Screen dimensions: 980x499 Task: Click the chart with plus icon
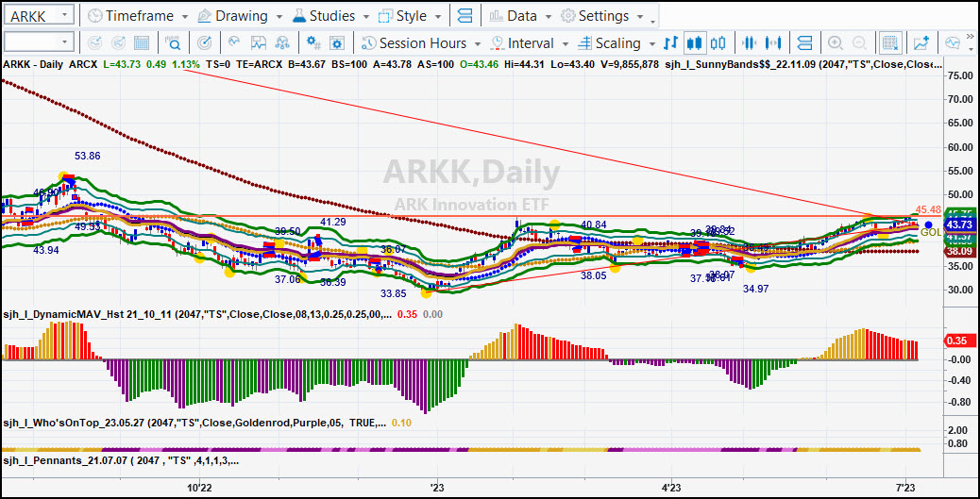(921, 43)
